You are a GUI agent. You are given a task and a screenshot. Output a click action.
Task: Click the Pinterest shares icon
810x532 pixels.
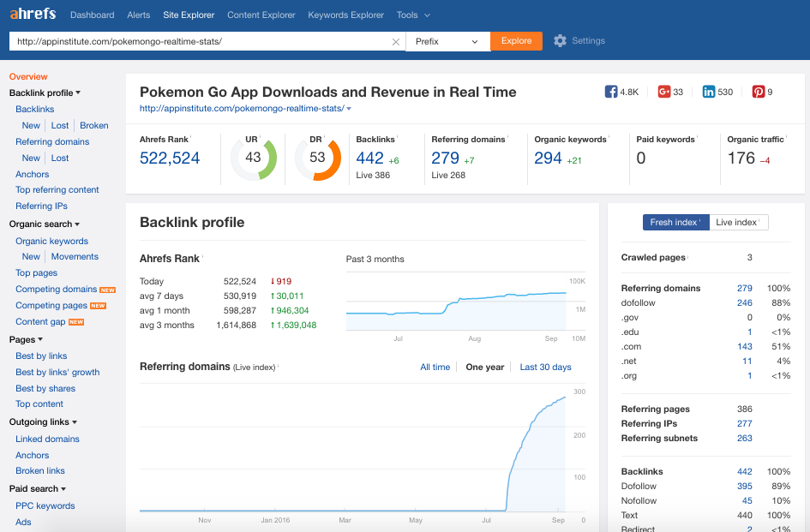758,92
